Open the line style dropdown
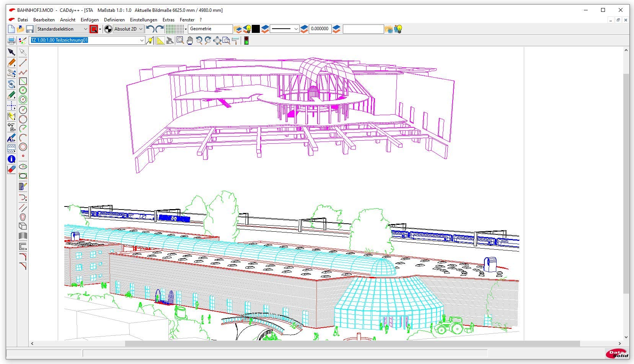634x364 pixels. (x=284, y=29)
